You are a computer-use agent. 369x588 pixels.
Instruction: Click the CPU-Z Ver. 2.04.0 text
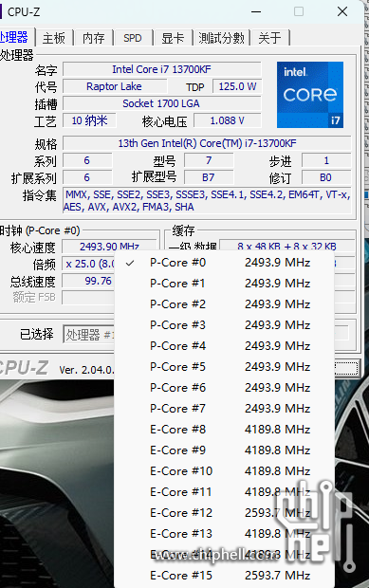(86, 370)
